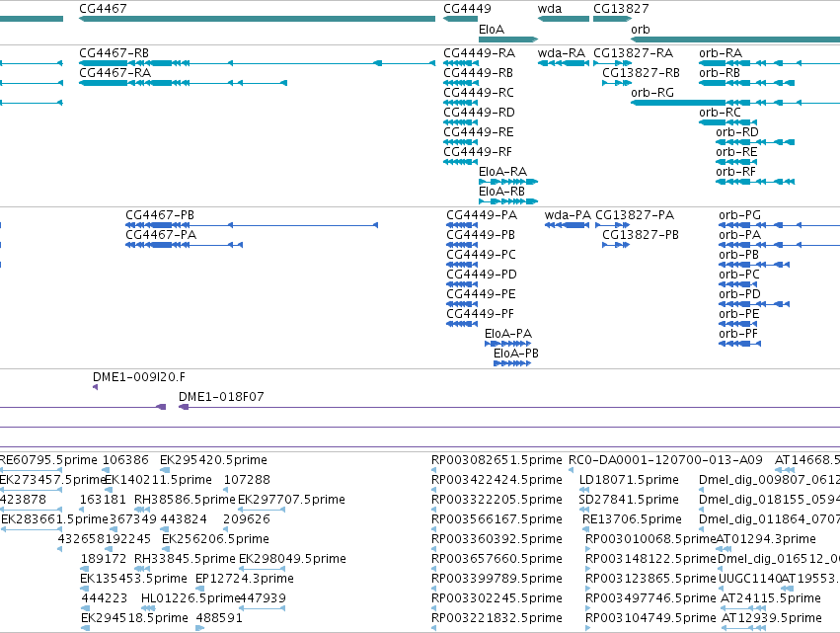Image resolution: width=840 pixels, height=633 pixels.
Task: Select the thick orb-RG transcript glyph
Action: pos(678,103)
